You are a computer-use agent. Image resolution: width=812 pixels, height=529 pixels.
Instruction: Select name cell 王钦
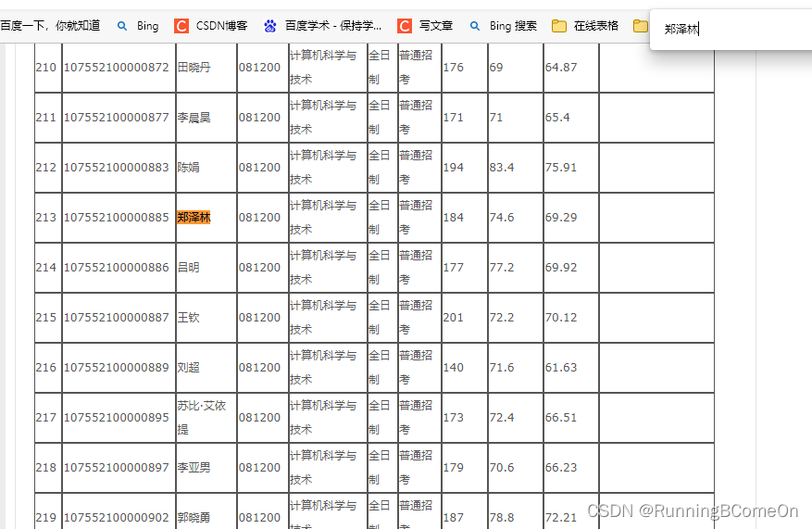pos(188,318)
